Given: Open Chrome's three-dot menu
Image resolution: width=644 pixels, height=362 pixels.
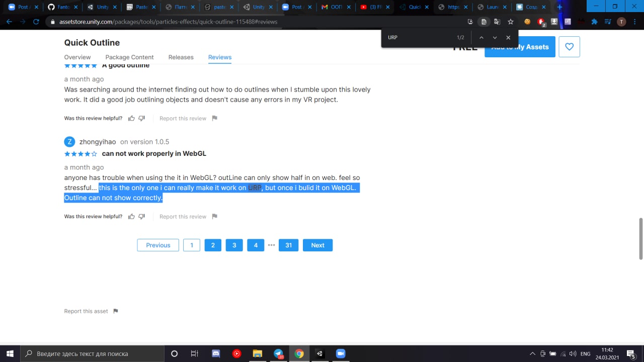Looking at the screenshot, I should coord(635,22).
